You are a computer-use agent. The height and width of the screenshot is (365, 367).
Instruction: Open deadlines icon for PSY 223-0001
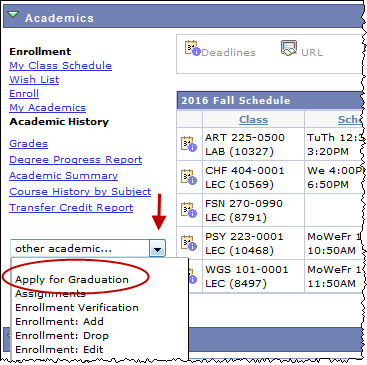(189, 243)
